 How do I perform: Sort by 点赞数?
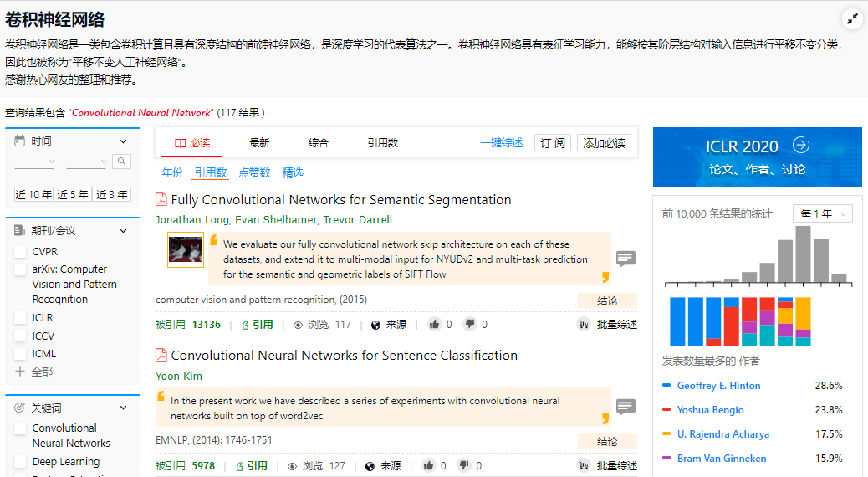[x=254, y=173]
